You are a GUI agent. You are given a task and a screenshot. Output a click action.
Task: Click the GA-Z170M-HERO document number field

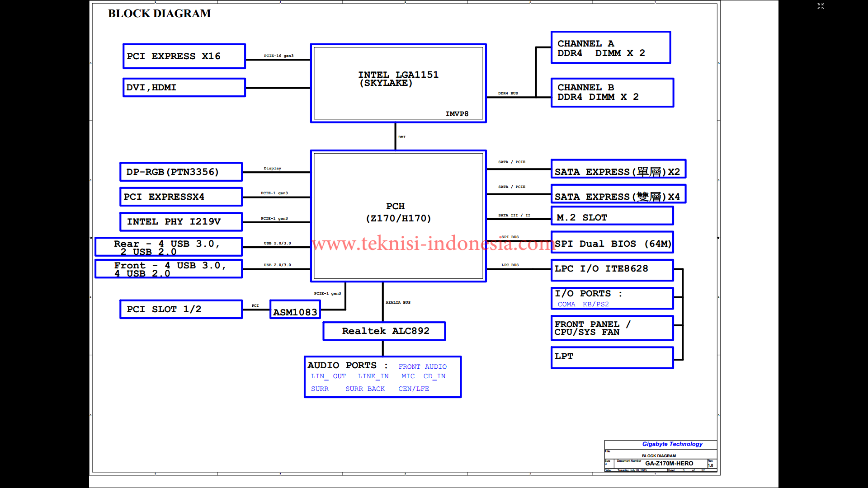[x=669, y=464]
